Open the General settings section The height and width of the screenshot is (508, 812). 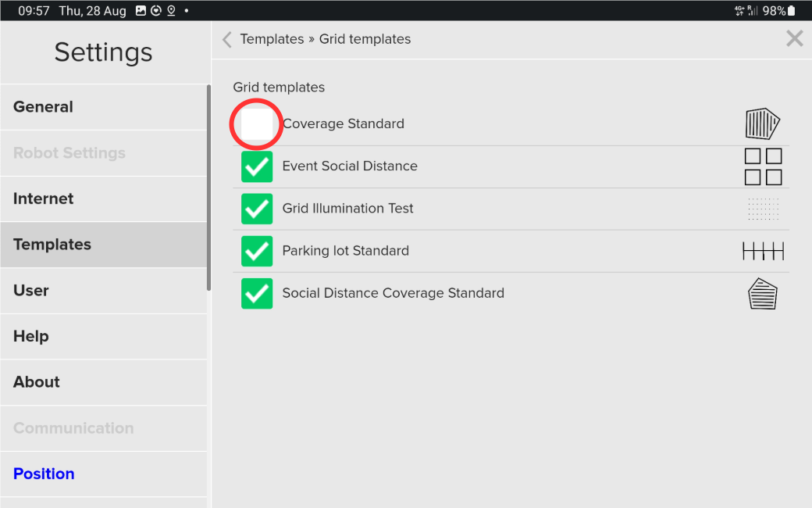[43, 107]
